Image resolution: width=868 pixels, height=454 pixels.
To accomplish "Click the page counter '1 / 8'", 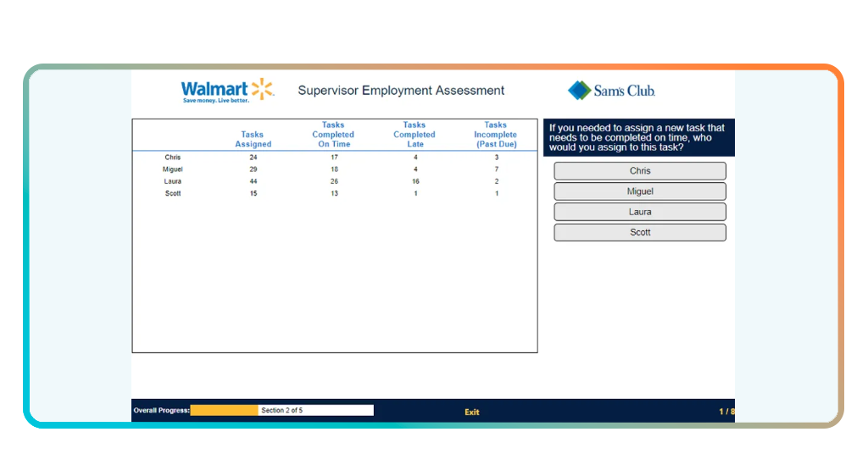I will pyautogui.click(x=726, y=412).
